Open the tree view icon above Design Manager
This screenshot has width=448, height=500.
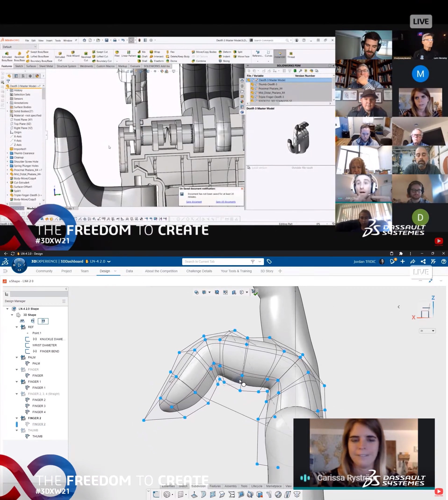pos(7,294)
